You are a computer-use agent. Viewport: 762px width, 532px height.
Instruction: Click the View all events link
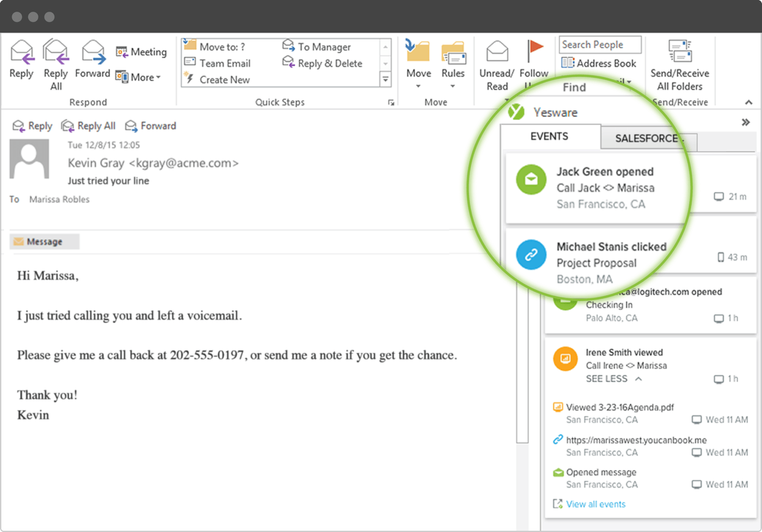coord(595,503)
